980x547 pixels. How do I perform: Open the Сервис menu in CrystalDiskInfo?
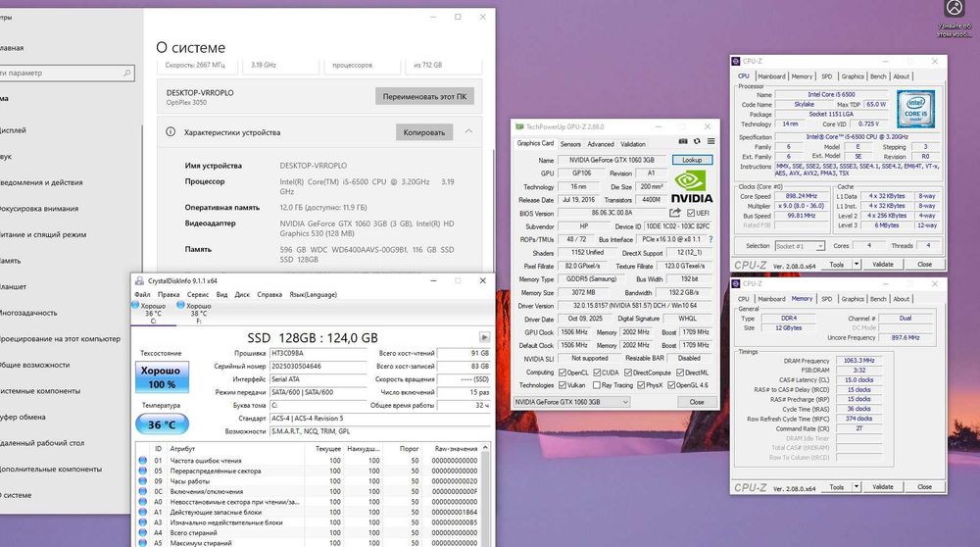point(198,294)
